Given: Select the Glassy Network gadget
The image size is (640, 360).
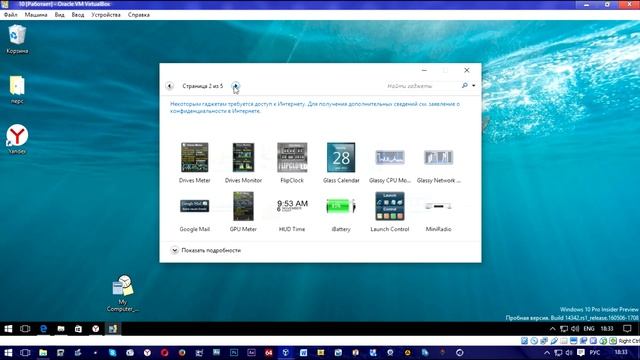Looking at the screenshot, I should coord(438,162).
